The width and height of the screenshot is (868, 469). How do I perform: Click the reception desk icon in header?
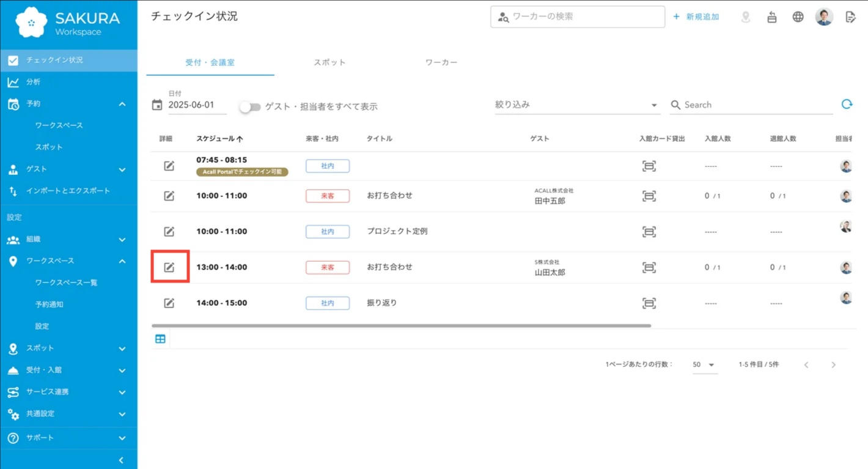[x=772, y=17]
